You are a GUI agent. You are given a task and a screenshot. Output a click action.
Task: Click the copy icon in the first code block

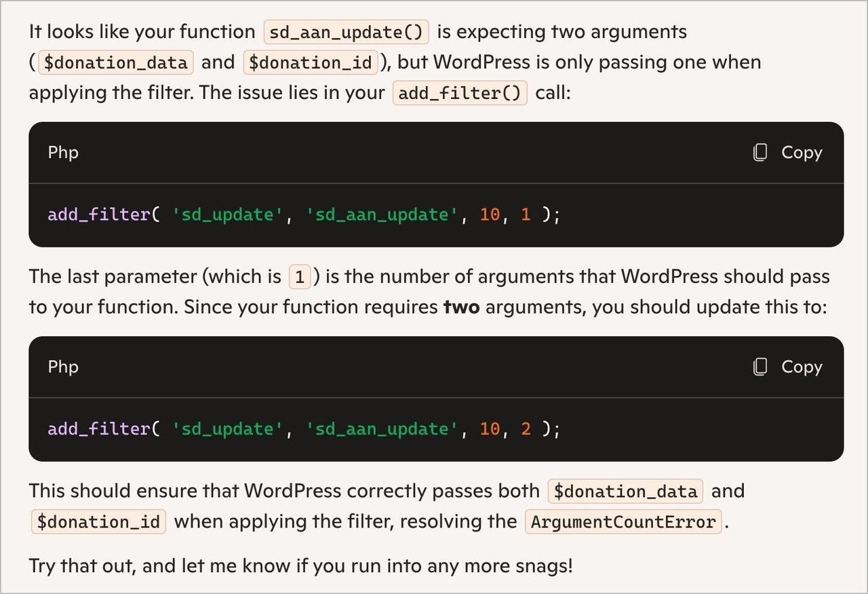pos(760,153)
